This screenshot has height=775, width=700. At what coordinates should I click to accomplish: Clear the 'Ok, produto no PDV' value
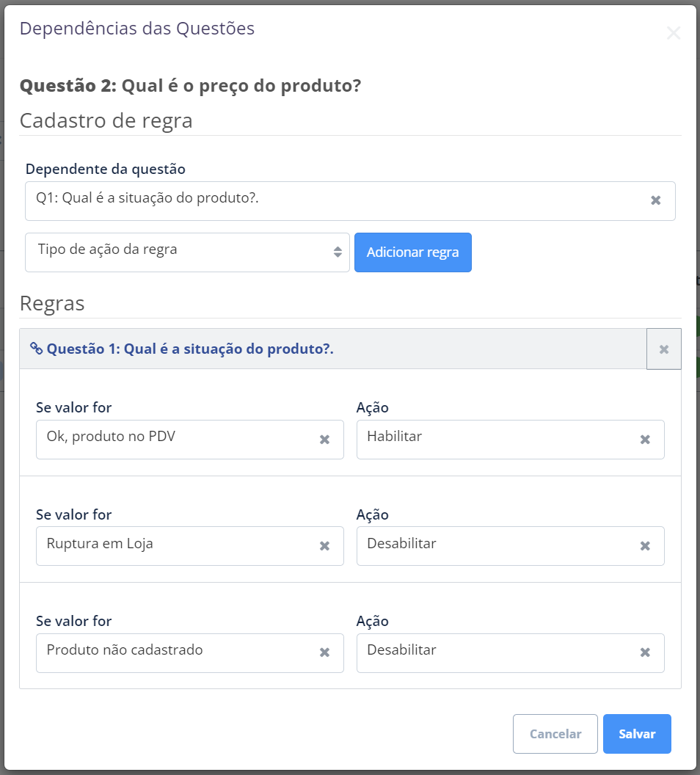(x=324, y=440)
